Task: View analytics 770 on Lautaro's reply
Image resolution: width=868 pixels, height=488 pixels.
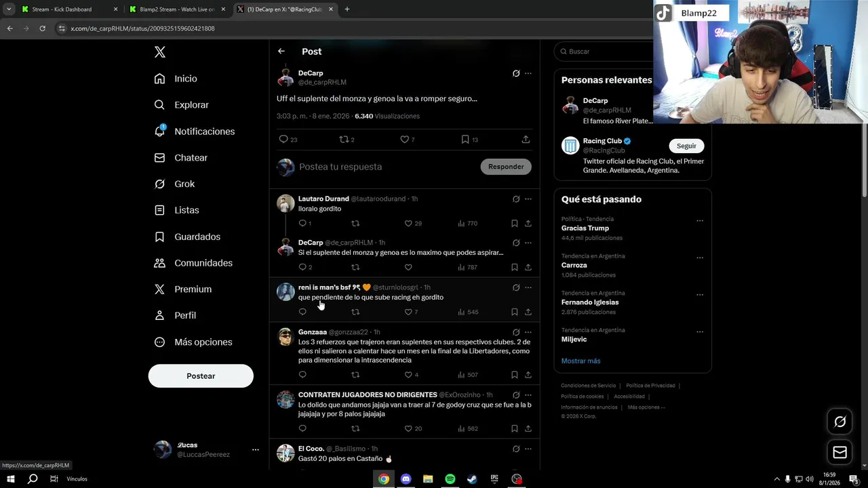Action: 468,223
